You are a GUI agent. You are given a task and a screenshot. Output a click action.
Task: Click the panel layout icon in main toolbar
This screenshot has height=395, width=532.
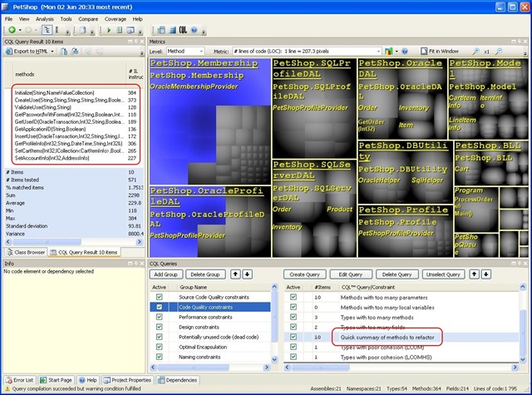(161, 30)
